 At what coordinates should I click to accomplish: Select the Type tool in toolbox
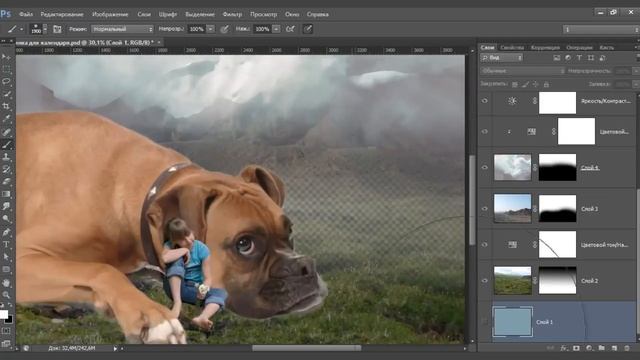point(6,244)
